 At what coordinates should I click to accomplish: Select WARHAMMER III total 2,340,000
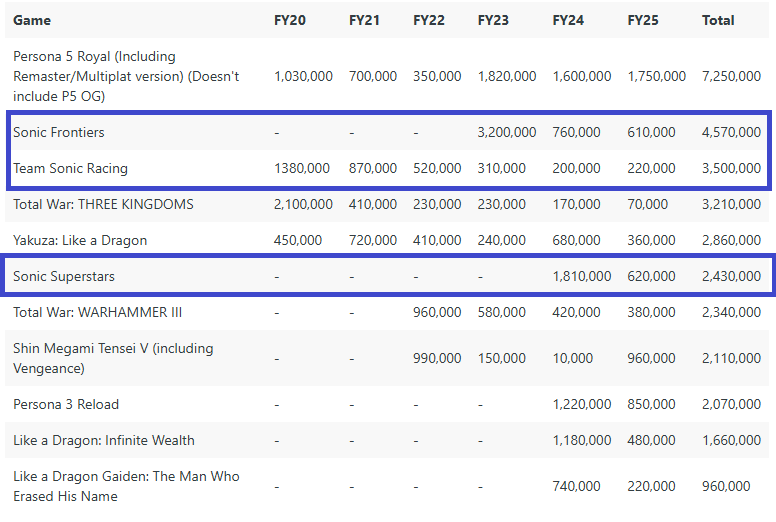click(731, 312)
